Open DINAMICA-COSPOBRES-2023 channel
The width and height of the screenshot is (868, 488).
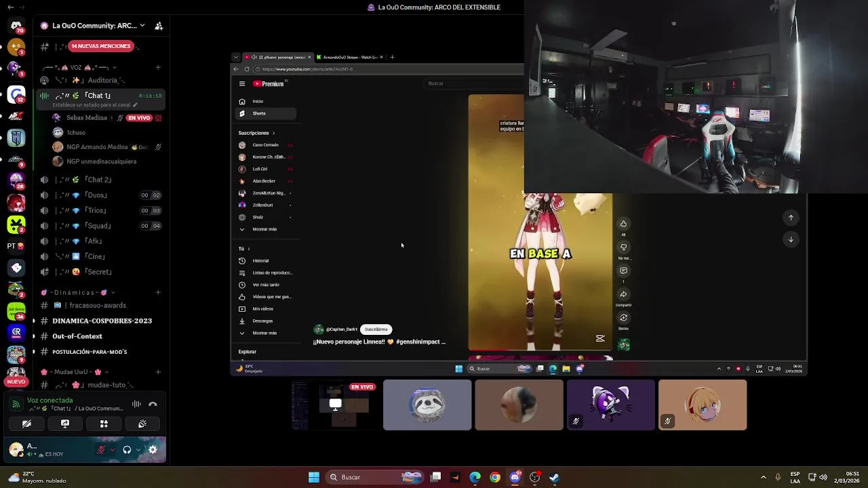click(x=102, y=321)
